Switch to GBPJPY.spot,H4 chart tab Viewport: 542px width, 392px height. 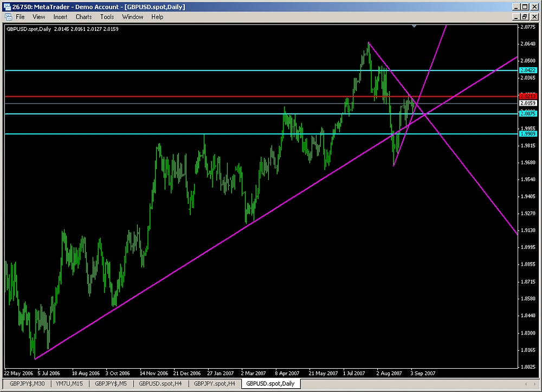[214, 383]
